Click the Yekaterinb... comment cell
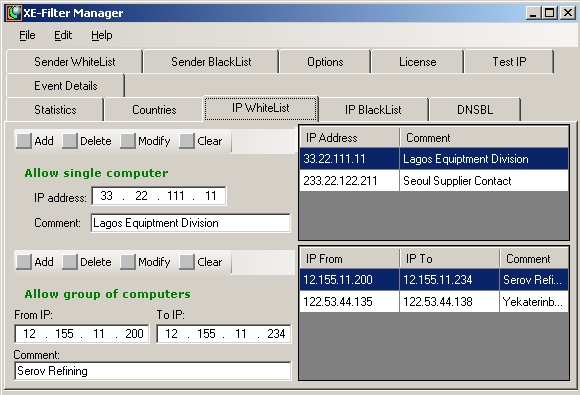580x395 pixels. tap(534, 301)
